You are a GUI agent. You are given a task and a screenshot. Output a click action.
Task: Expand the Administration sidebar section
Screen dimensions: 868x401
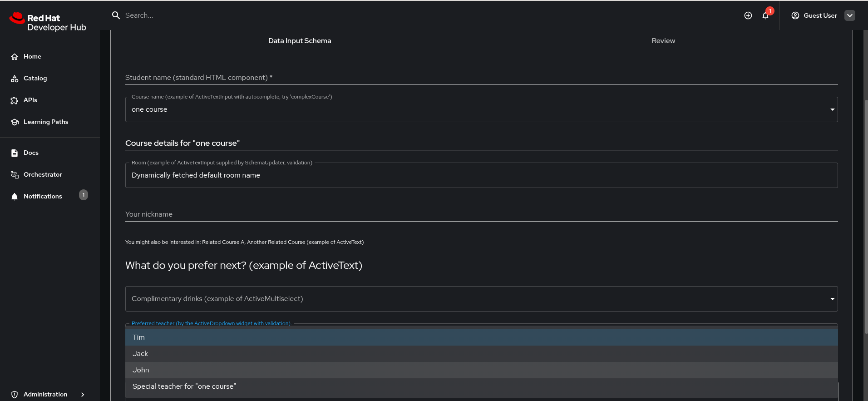pos(82,394)
